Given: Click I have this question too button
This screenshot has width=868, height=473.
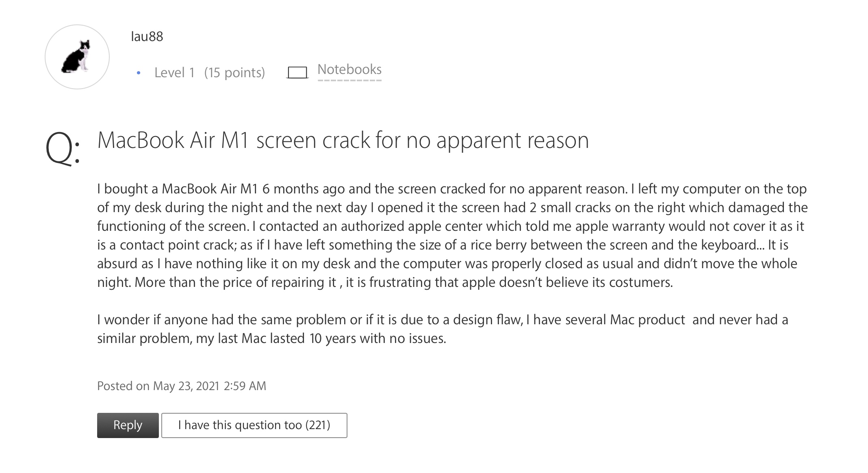Looking at the screenshot, I should (x=254, y=425).
